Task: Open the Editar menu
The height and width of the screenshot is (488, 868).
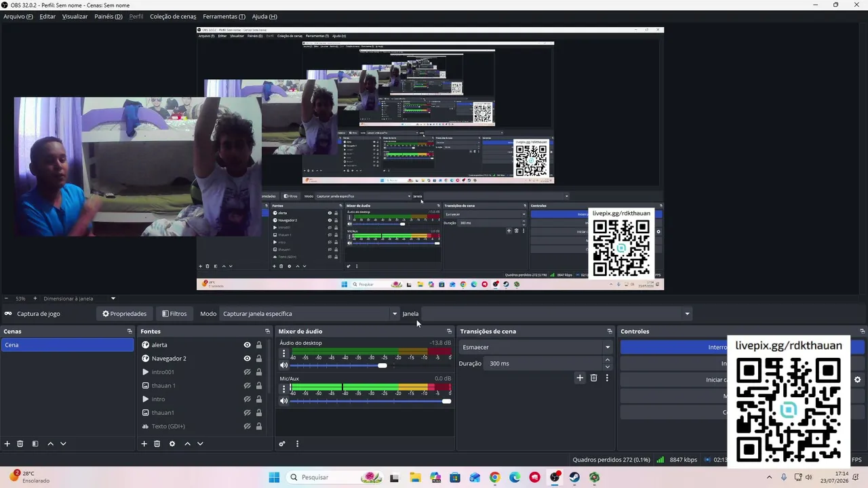Action: (x=47, y=16)
